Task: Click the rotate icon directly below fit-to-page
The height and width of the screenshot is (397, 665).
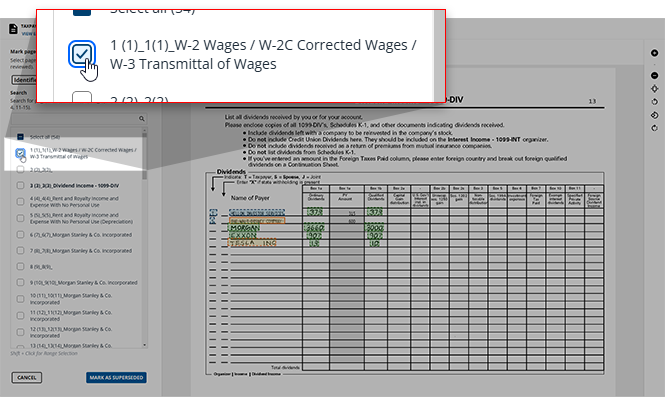Action: tap(654, 102)
